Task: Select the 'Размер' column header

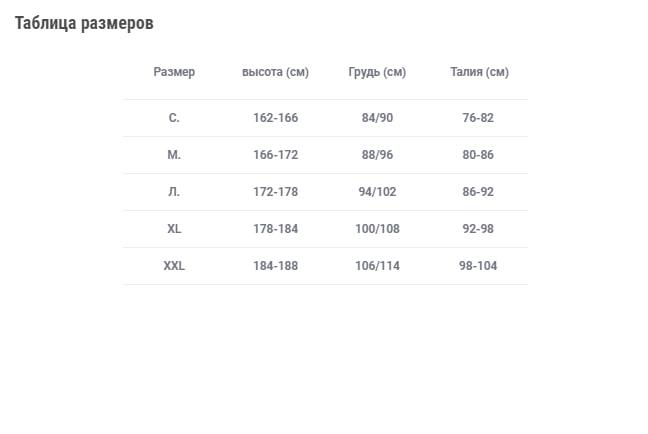Action: [x=174, y=72]
